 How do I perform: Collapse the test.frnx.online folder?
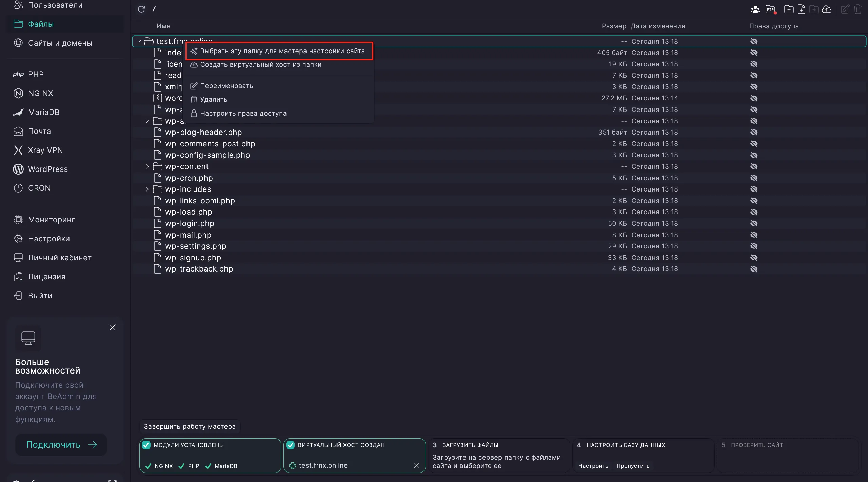click(x=139, y=41)
